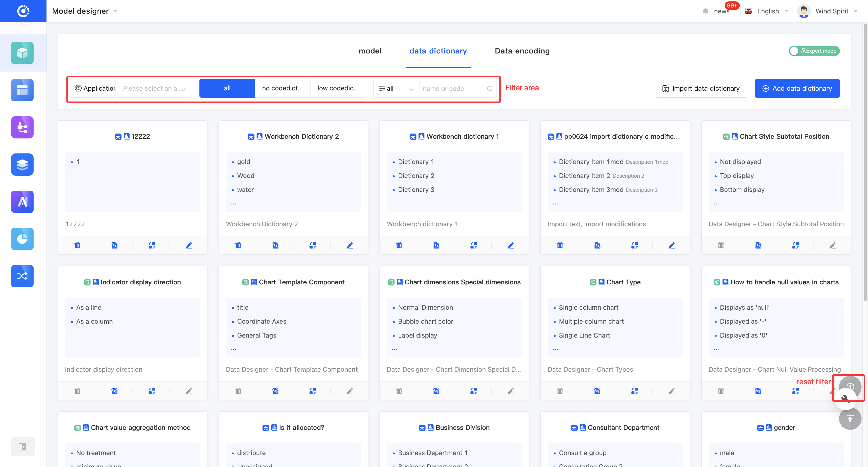Open the cube model designer sidebar icon

[22, 53]
